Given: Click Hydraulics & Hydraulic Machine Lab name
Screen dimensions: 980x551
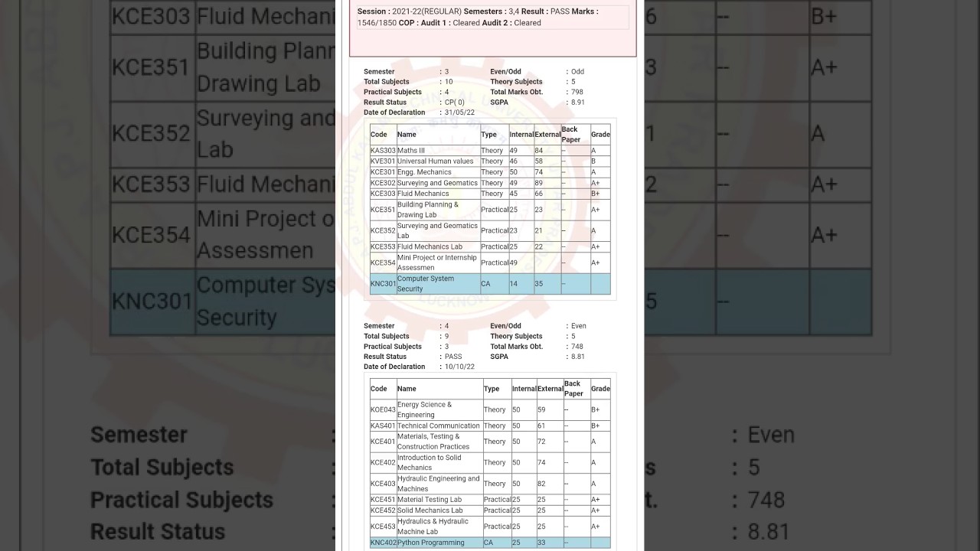Looking at the screenshot, I should click(x=433, y=527).
